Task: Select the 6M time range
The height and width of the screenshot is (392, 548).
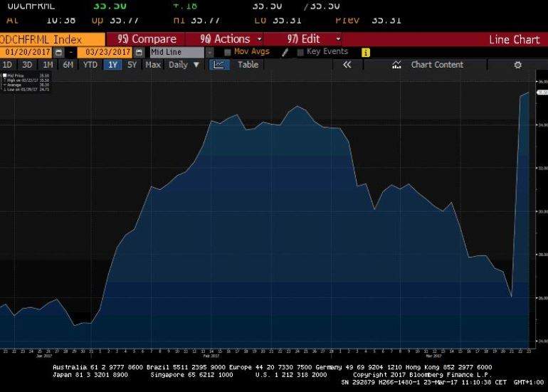Action: [68, 65]
